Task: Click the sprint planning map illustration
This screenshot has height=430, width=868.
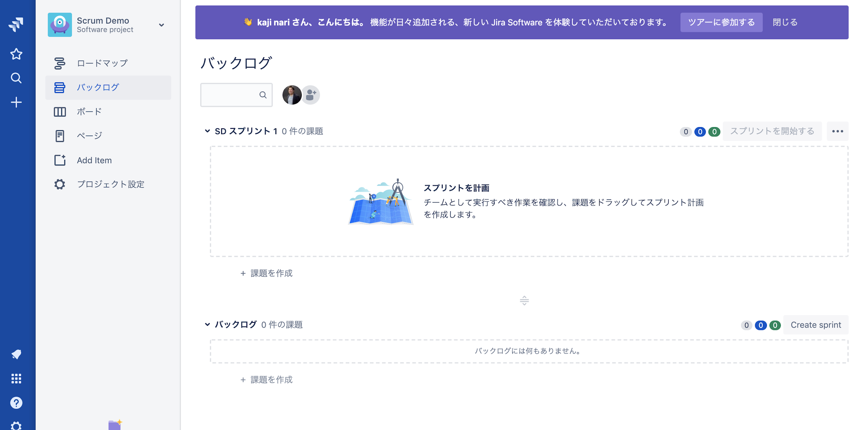Action: 381,202
